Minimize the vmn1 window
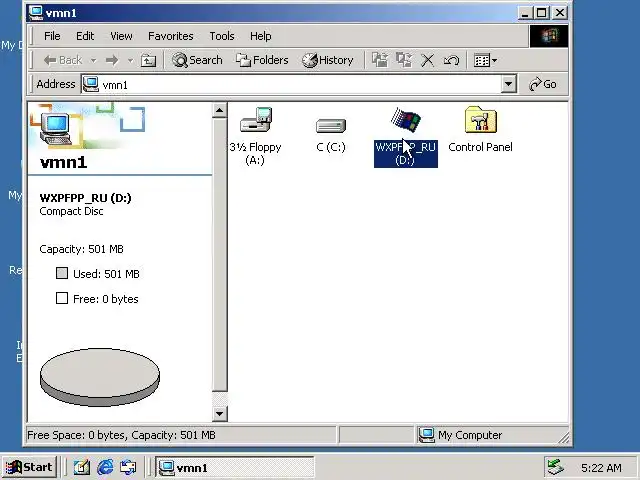Screen dimensions: 640x480 click(x=524, y=13)
